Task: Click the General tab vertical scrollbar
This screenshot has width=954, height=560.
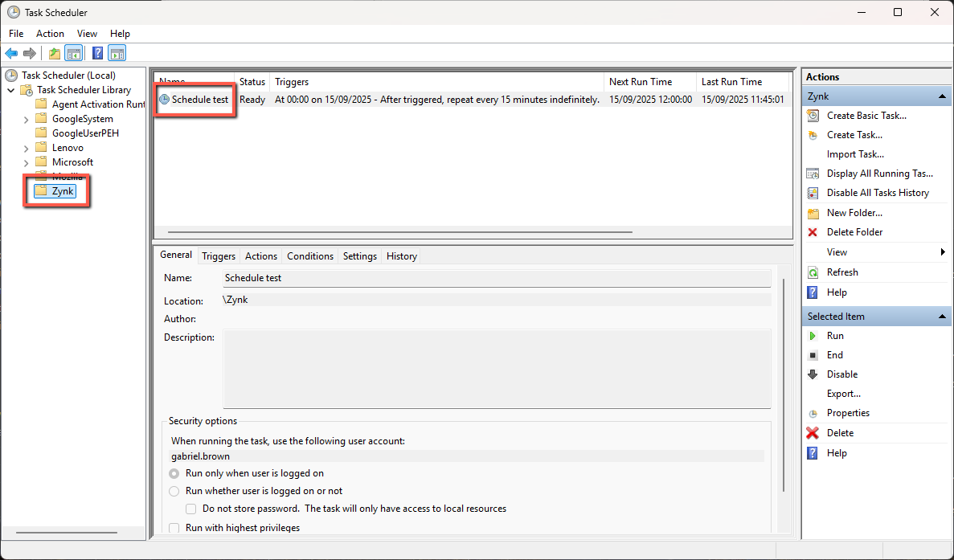Action: pos(784,385)
